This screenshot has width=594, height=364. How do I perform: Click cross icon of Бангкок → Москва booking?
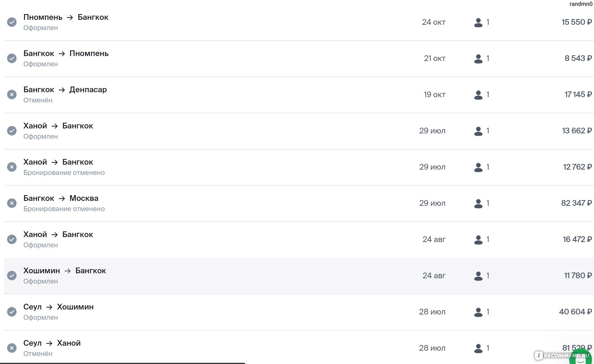(x=12, y=203)
